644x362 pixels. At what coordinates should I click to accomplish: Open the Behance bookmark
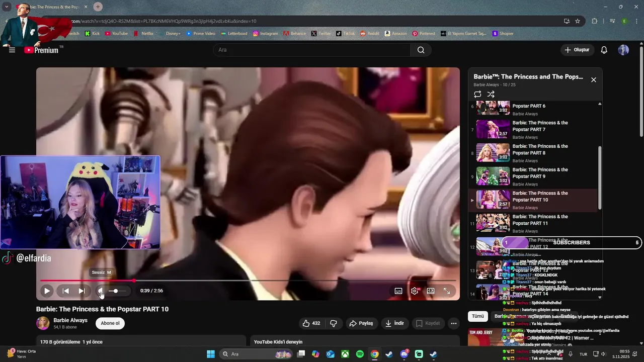click(x=294, y=34)
